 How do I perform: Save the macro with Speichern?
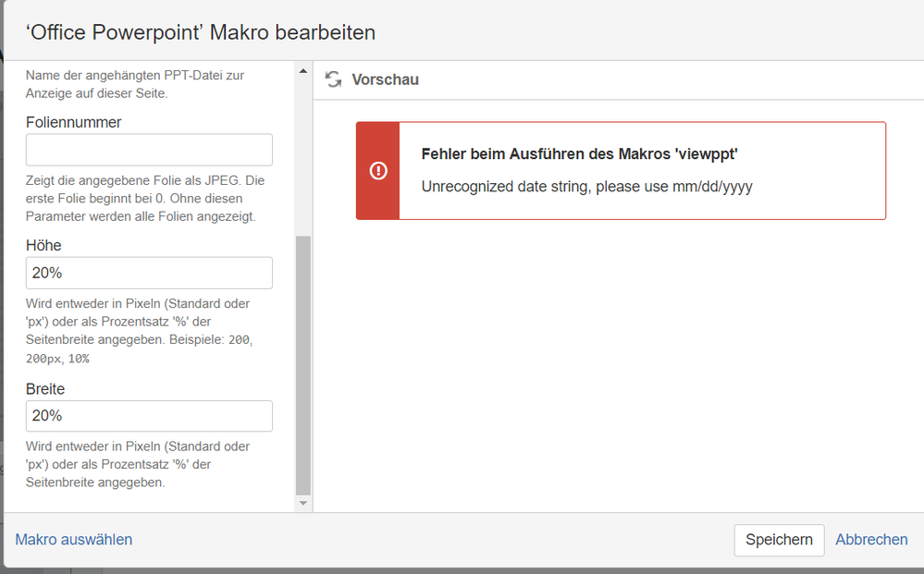tap(779, 540)
